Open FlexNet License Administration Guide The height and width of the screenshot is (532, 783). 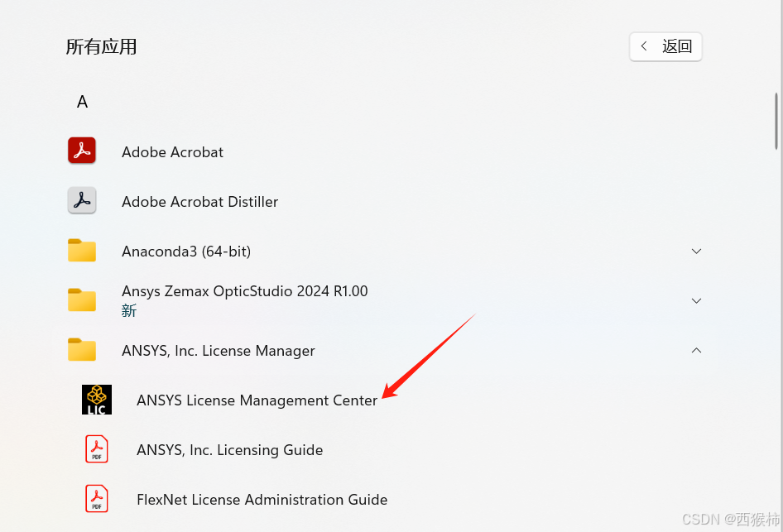click(262, 500)
